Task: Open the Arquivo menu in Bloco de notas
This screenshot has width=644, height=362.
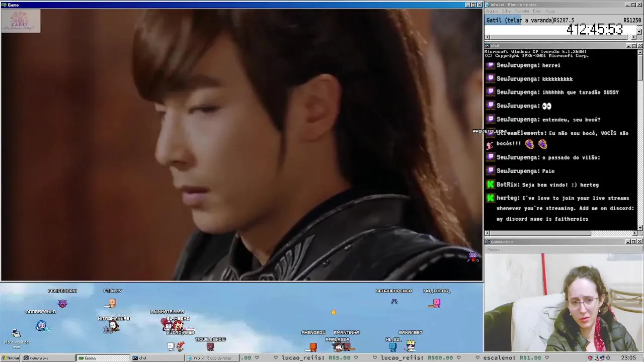Action: click(492, 11)
